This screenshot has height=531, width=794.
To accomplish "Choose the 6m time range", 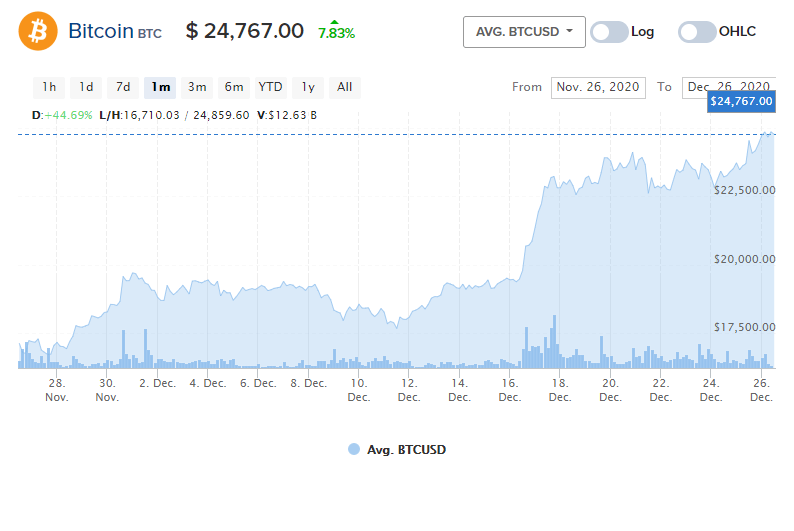I will tap(234, 88).
